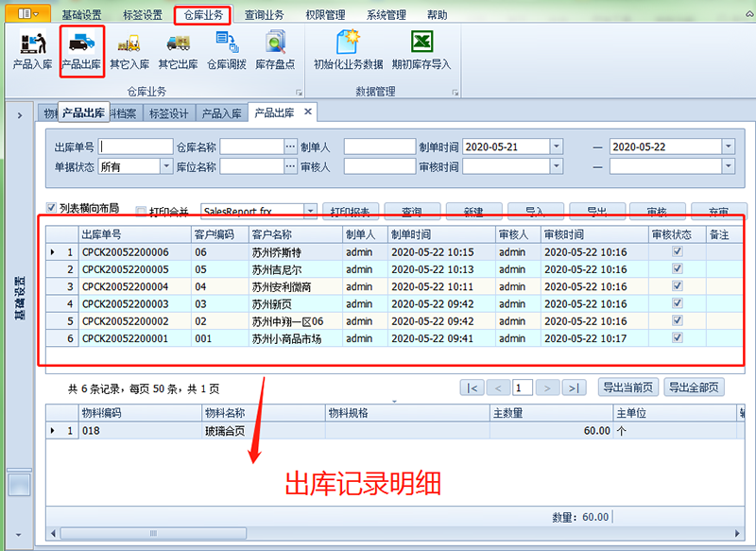This screenshot has width=756, height=551.
Task: Toggle 审核状态 checkbox for CPCK20052200005
Action: [678, 268]
